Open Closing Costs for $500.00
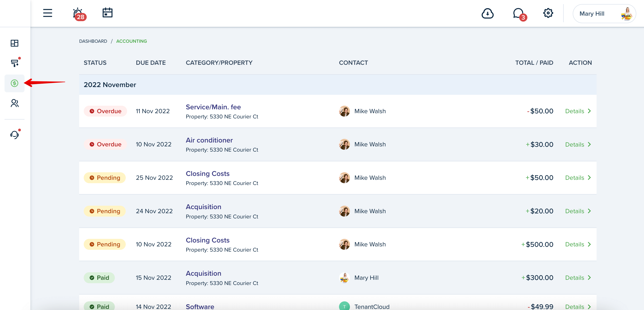This screenshot has width=644, height=310. [x=207, y=240]
